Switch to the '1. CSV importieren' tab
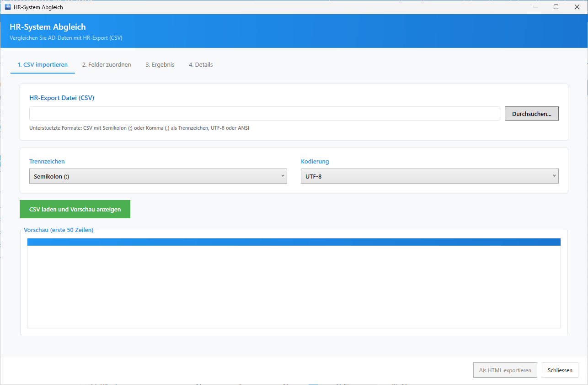Image resolution: width=588 pixels, height=385 pixels. [x=43, y=65]
